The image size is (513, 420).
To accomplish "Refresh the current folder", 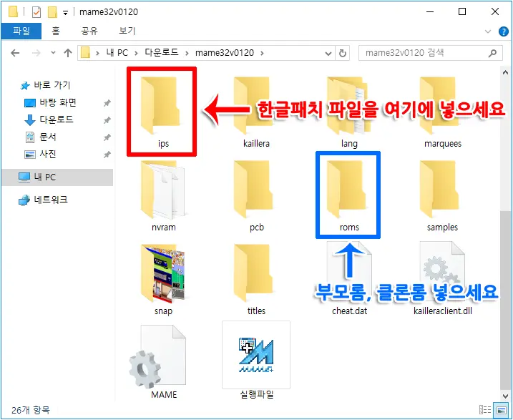I will pos(343,54).
